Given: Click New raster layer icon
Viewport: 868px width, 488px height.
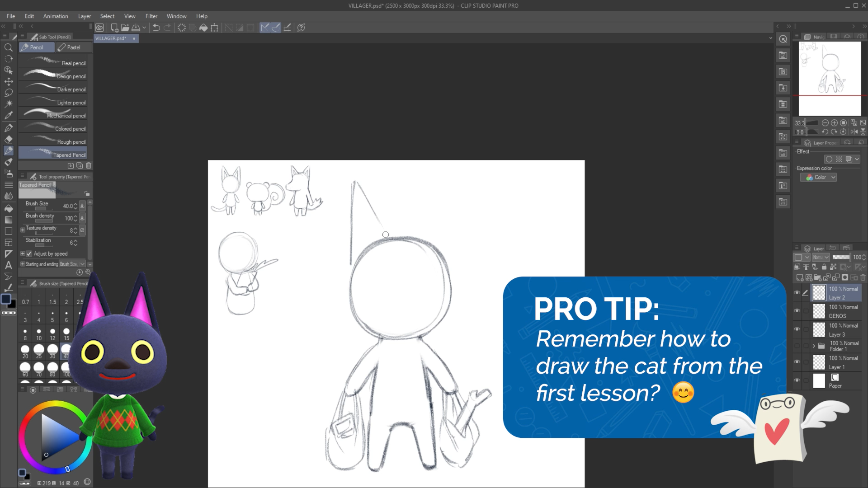Looking at the screenshot, I should click(799, 277).
